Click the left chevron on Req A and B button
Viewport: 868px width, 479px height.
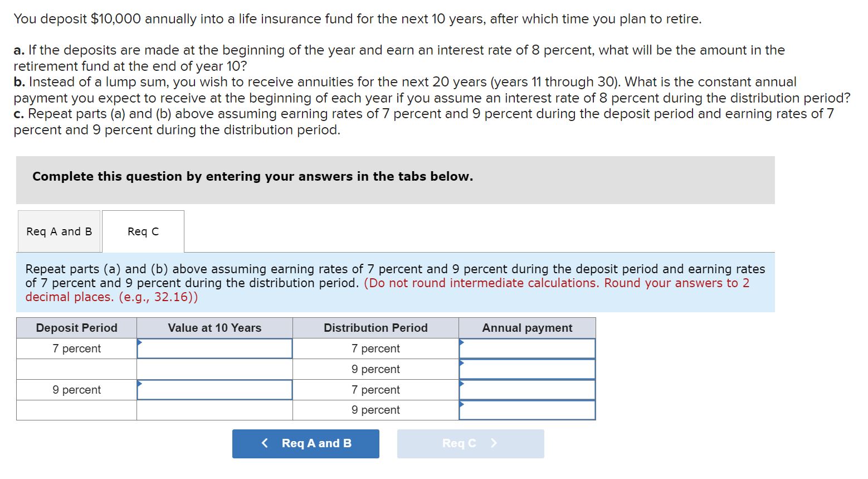click(x=265, y=443)
